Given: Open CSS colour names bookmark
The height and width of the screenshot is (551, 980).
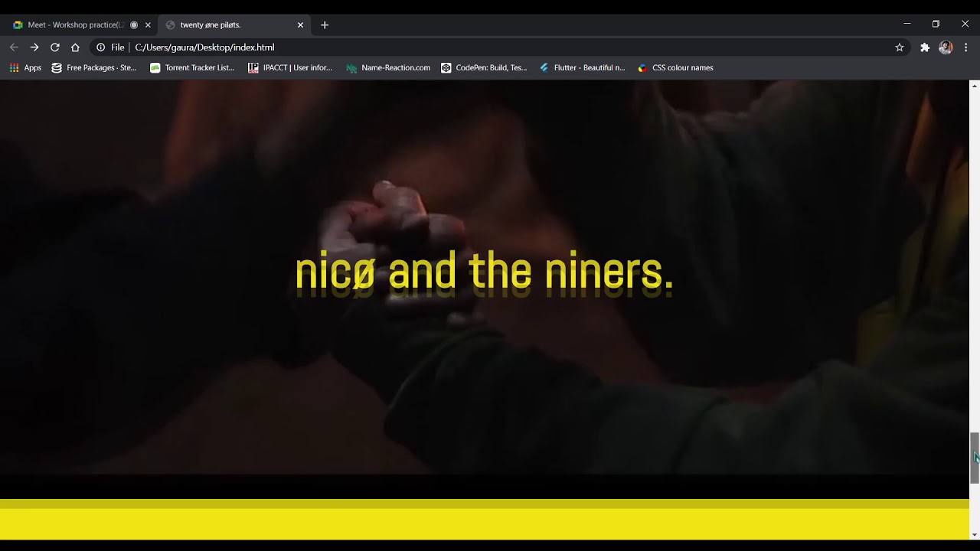Looking at the screenshot, I should coord(675,67).
